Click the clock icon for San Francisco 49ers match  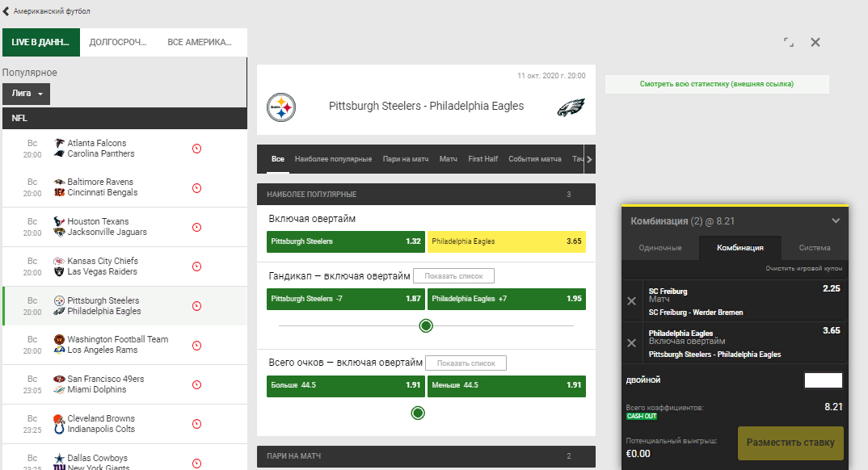[196, 385]
